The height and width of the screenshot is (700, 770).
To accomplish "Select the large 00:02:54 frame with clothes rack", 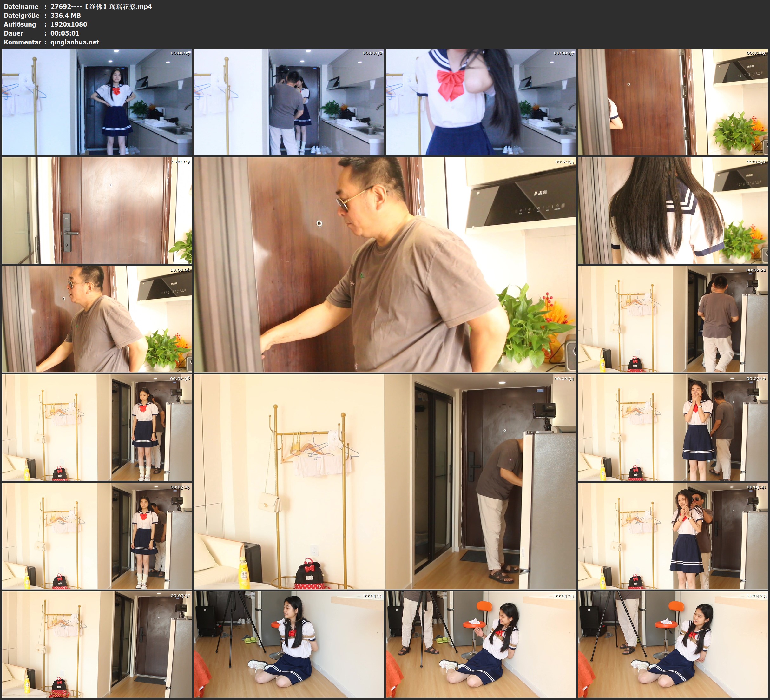I will [385, 482].
